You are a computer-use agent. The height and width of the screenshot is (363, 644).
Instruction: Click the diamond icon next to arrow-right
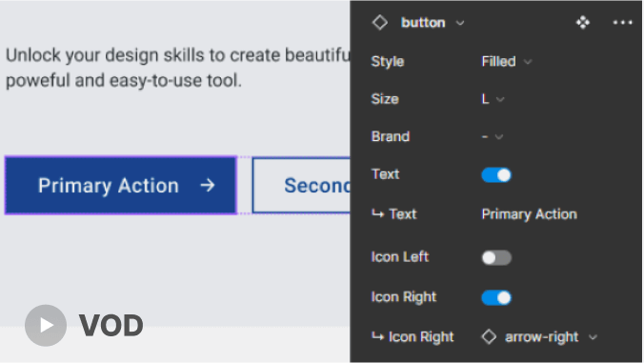pos(489,336)
